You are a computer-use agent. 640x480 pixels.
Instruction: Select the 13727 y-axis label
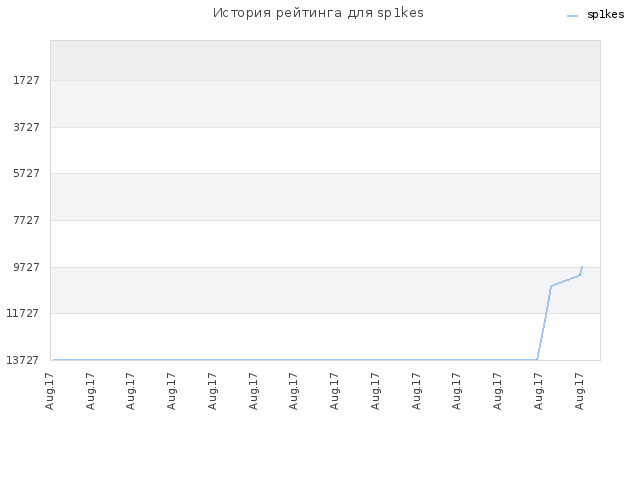(22, 360)
